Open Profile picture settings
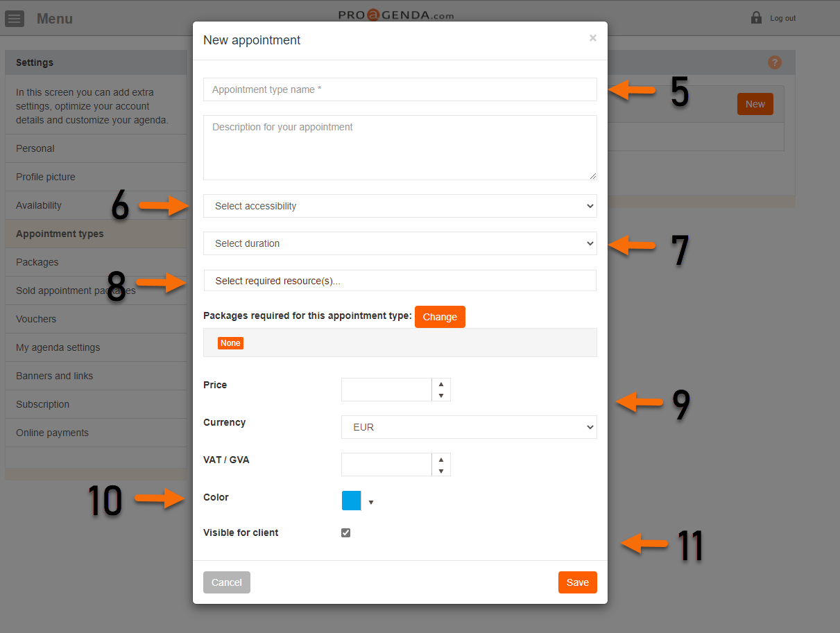This screenshot has width=840, height=633. tap(96, 177)
